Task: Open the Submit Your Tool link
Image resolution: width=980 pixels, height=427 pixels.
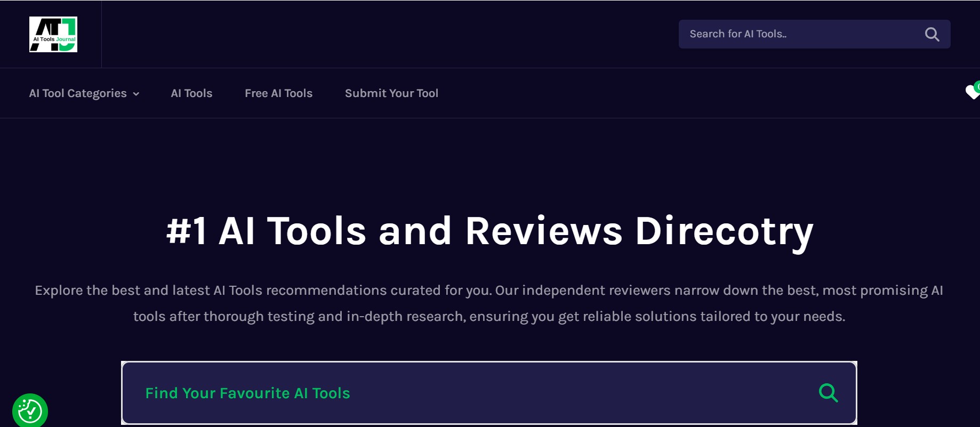Action: [391, 93]
